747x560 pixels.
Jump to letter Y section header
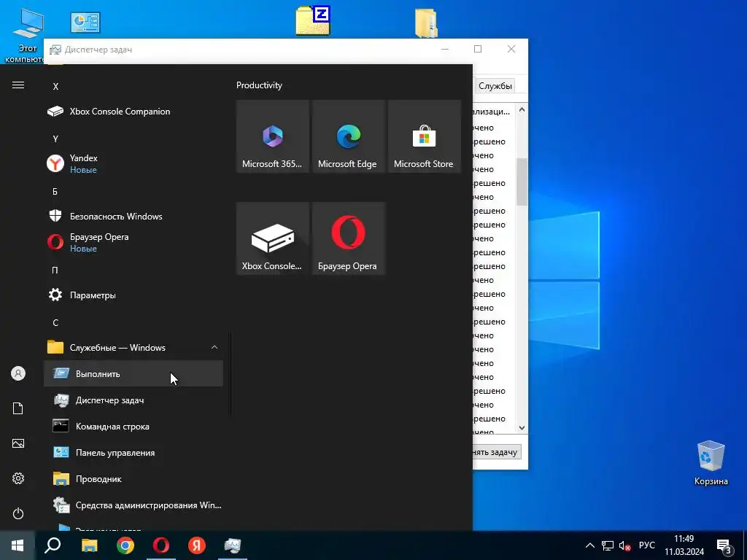click(55, 139)
